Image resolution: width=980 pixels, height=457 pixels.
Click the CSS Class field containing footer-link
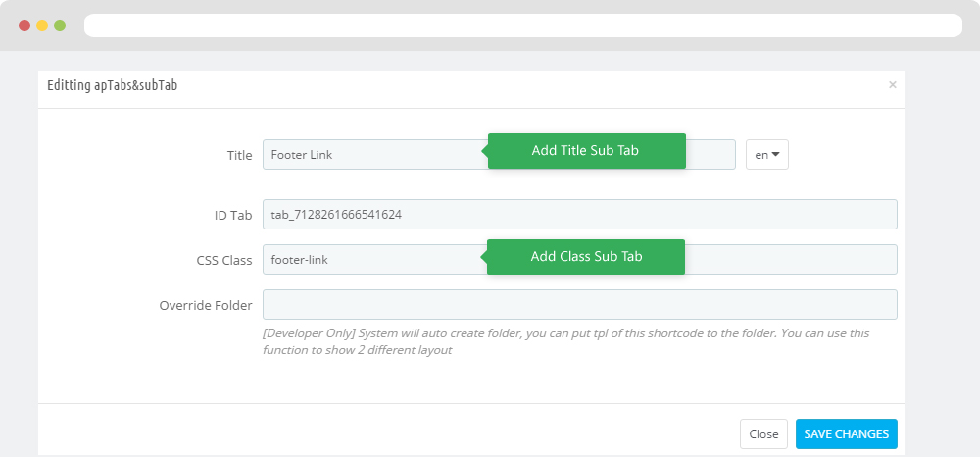point(580,260)
